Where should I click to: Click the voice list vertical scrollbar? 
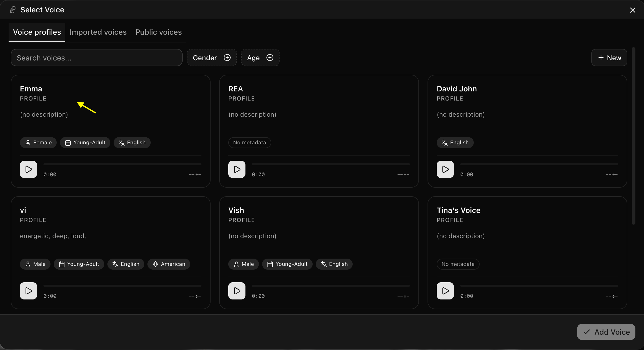pos(634,136)
